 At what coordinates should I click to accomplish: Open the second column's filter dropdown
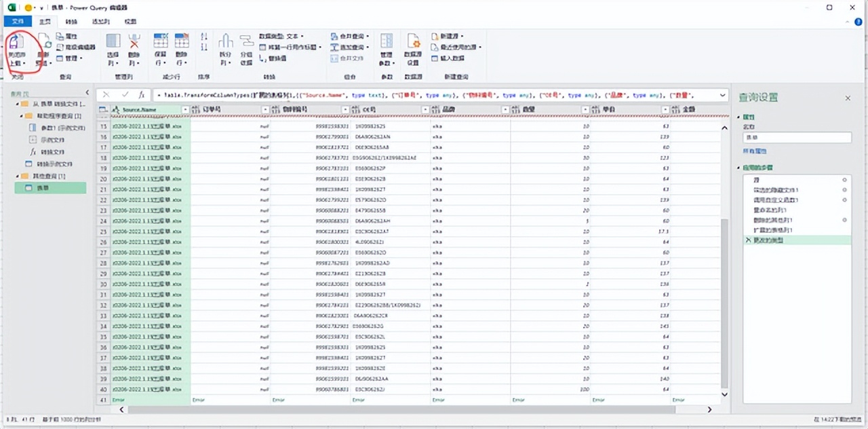tap(265, 109)
